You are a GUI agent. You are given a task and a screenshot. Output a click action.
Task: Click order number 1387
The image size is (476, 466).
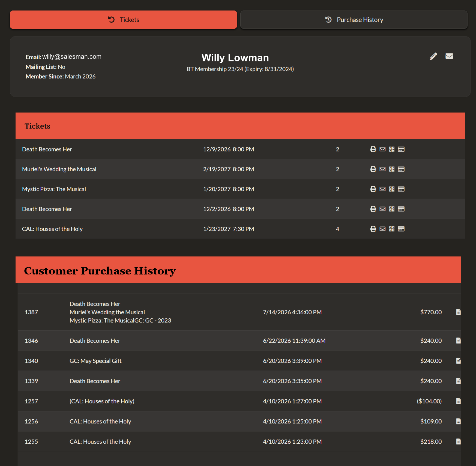click(x=31, y=312)
